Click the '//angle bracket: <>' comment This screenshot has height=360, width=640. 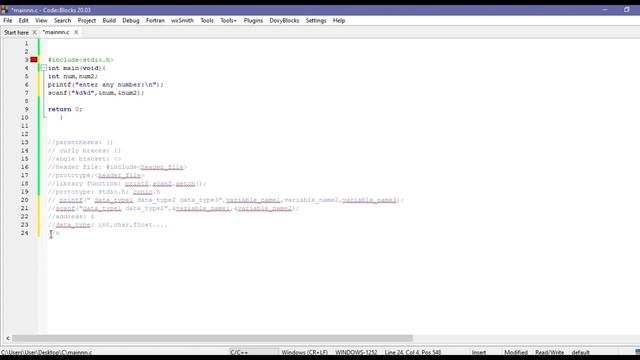tap(84, 159)
